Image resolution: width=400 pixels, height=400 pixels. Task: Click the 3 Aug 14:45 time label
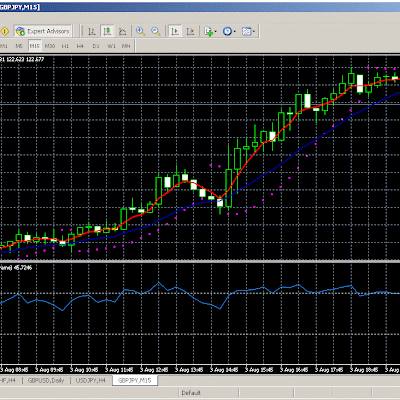point(224,370)
